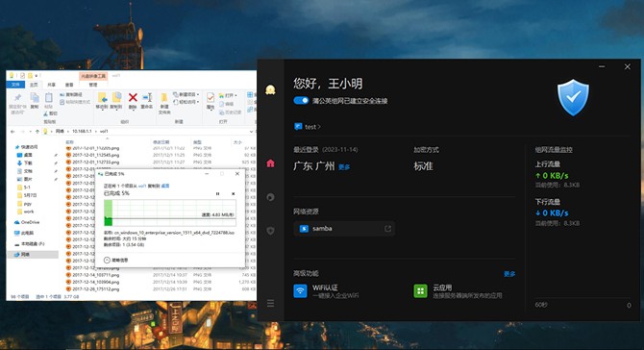Click the 重命名 rename icon
The width and height of the screenshot is (644, 350).
pos(147,97)
